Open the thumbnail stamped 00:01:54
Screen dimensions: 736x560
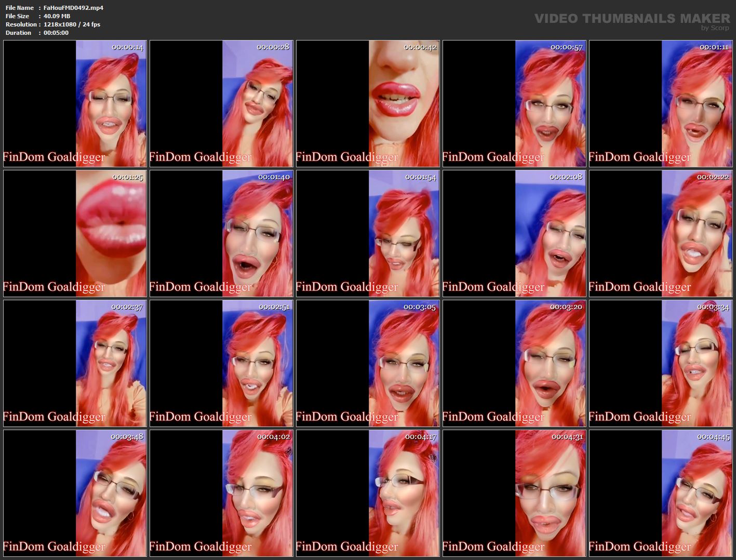pyautogui.click(x=368, y=234)
